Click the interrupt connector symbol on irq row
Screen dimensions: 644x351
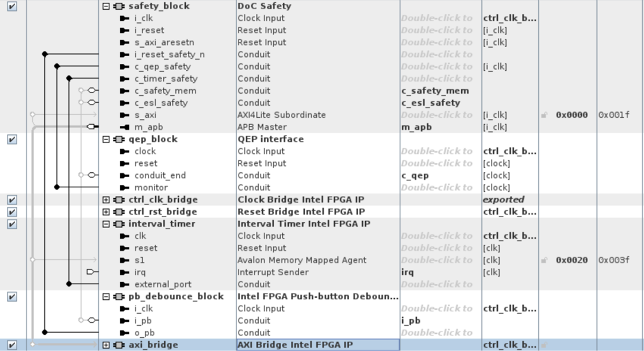tap(91, 272)
